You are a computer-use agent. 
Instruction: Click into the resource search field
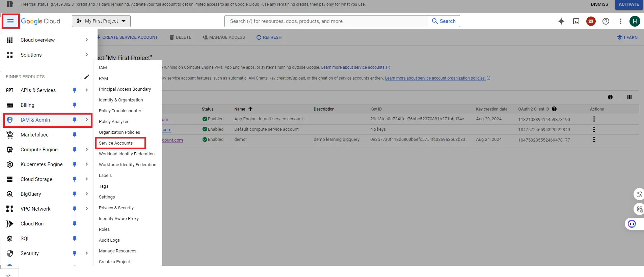[326, 21]
